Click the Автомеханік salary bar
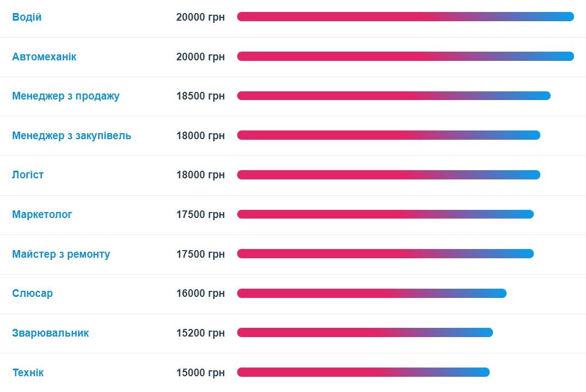Viewport: 586px width, 392px height. [405, 57]
